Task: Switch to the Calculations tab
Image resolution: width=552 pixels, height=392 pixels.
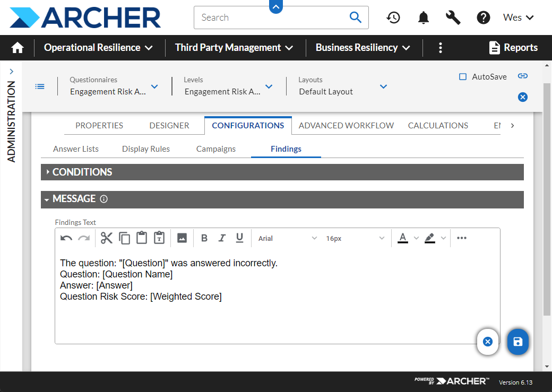Action: (438, 126)
